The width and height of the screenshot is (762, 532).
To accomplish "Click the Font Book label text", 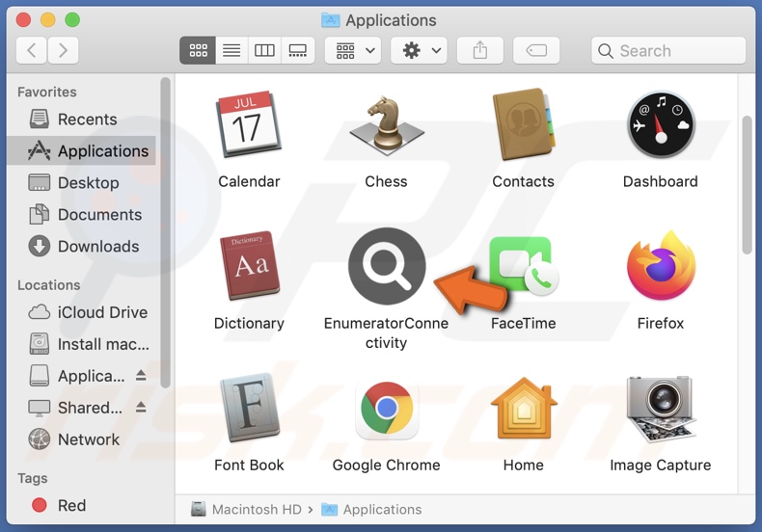I will [249, 465].
